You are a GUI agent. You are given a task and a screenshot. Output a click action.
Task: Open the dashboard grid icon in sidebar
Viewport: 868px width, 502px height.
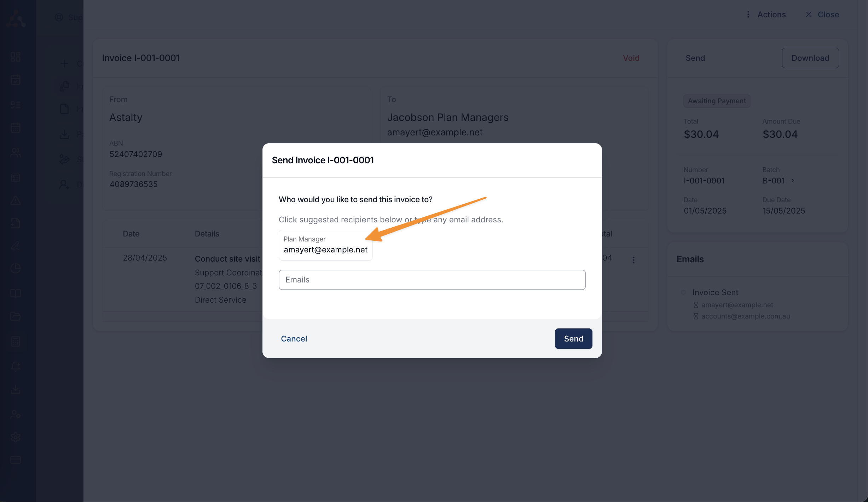tap(16, 57)
